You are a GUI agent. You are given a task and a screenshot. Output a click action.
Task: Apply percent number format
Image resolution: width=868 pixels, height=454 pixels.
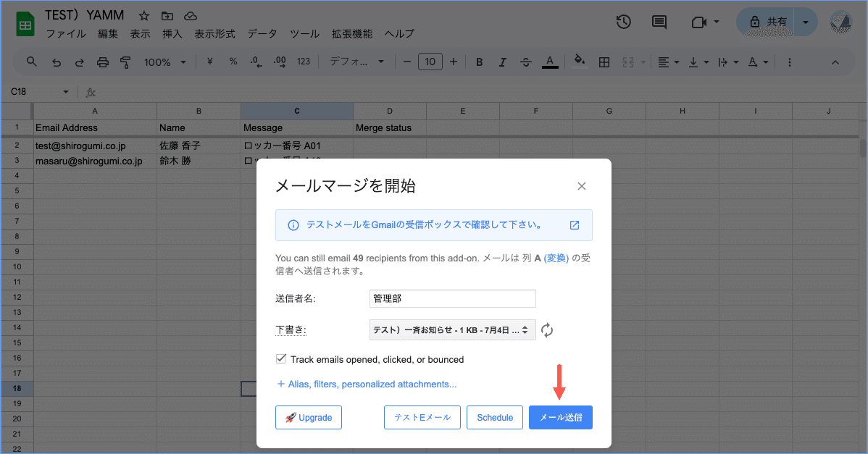[233, 62]
